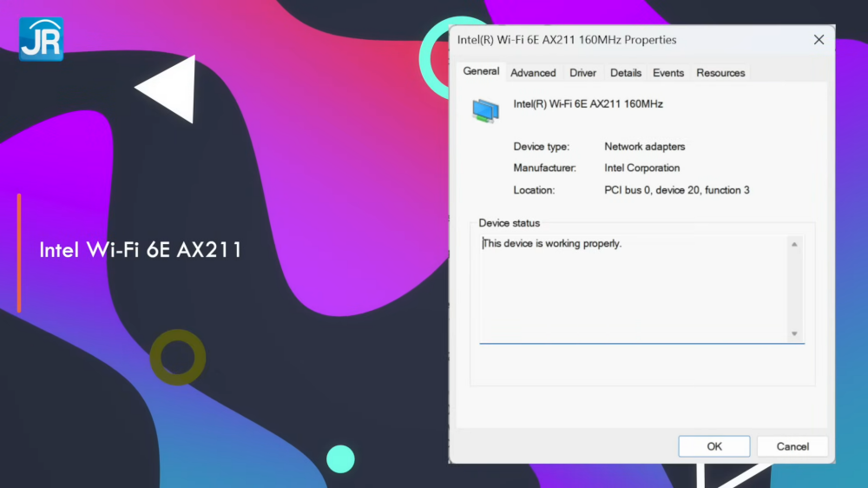Open the Details tab
868x488 pixels.
tap(625, 73)
